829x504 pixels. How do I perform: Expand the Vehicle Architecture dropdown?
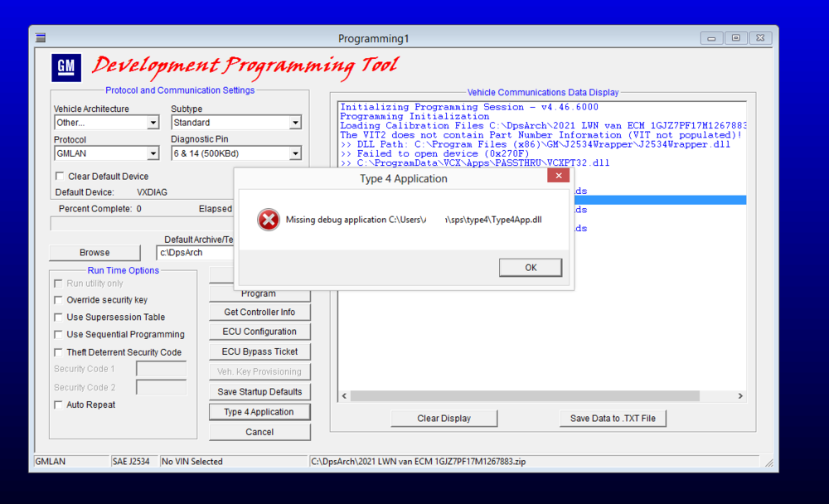153,123
